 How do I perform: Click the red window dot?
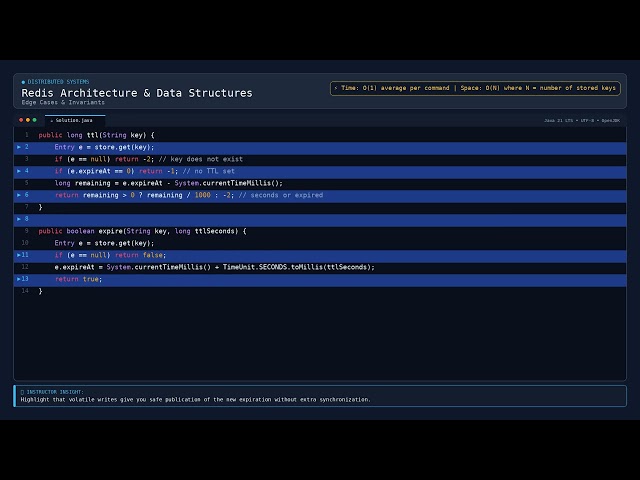pyautogui.click(x=21, y=120)
